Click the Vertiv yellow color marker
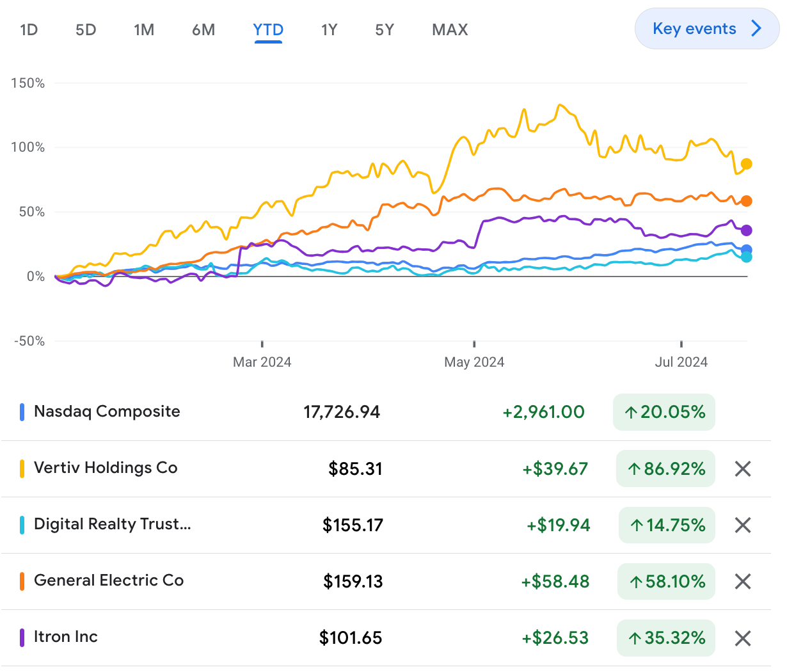Screen dimensions: 787x672 (x=22, y=468)
